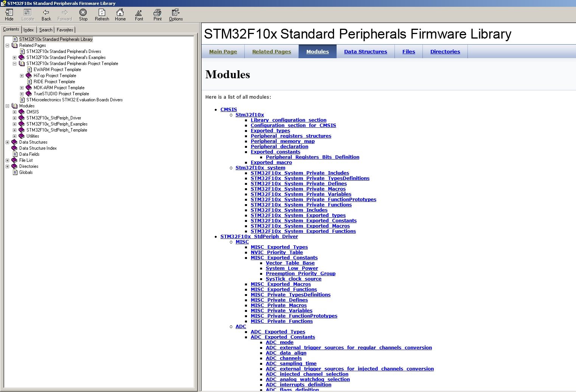Open the Main Page tab
Image resolution: width=576 pixels, height=392 pixels.
(x=223, y=51)
